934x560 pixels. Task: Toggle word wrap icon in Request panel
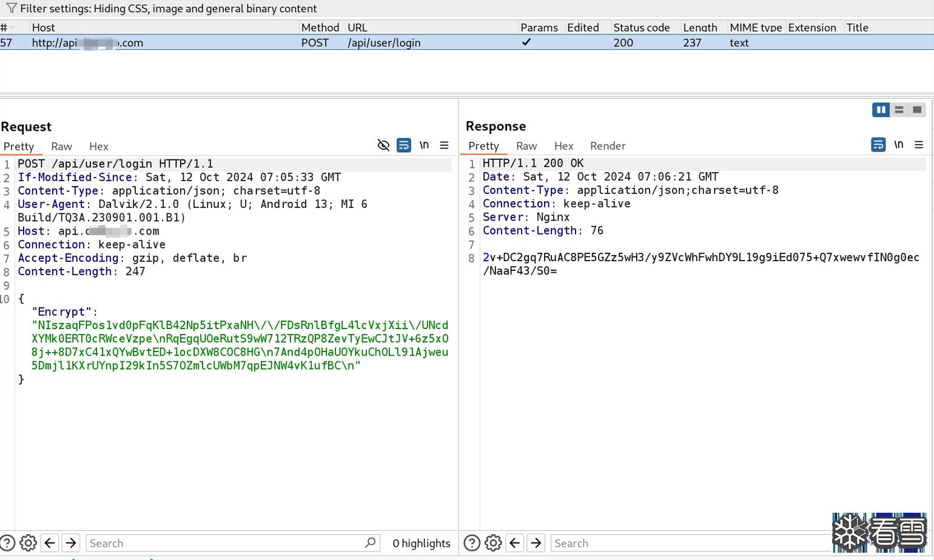coord(403,145)
